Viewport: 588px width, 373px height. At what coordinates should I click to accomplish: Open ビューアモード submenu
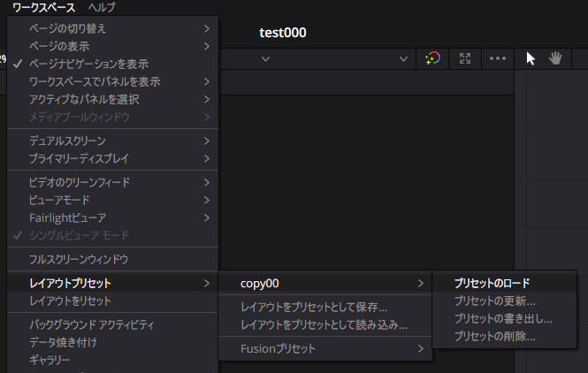[112, 200]
